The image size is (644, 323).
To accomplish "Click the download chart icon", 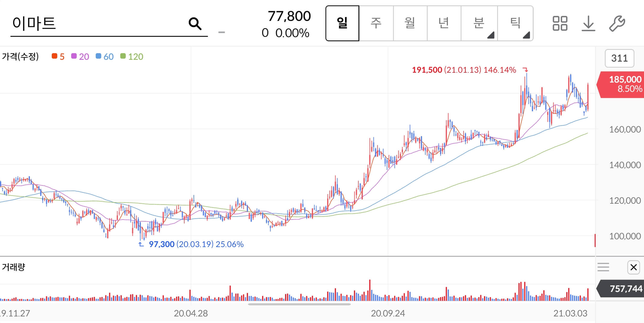I will pos(588,23).
